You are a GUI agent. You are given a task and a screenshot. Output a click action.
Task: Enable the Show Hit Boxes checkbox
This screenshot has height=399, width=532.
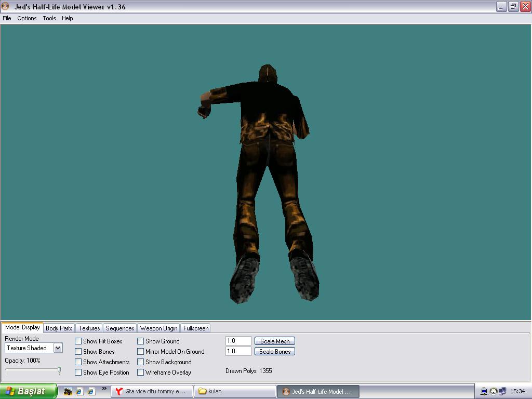pos(78,341)
